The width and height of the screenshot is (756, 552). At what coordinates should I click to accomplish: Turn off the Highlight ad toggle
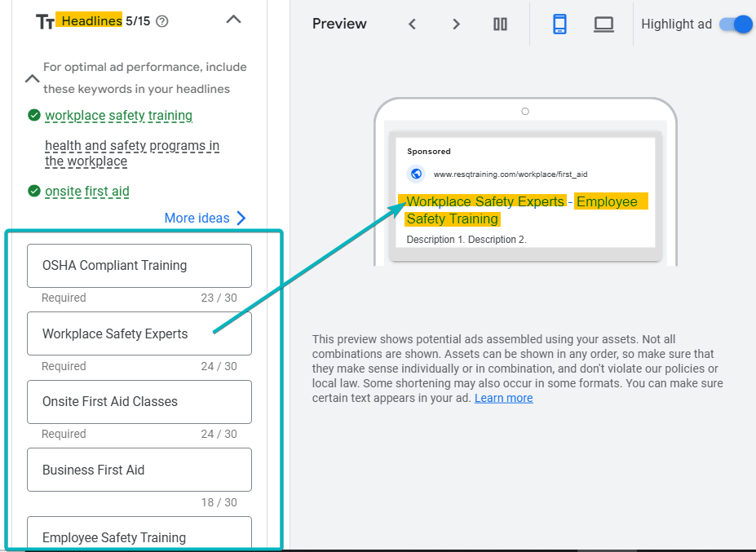click(735, 24)
